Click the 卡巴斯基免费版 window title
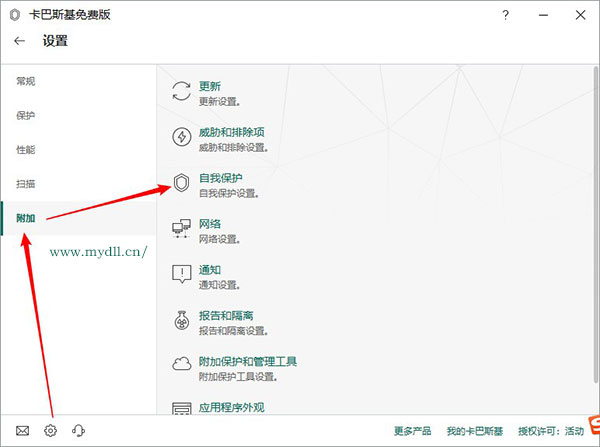 (70, 15)
